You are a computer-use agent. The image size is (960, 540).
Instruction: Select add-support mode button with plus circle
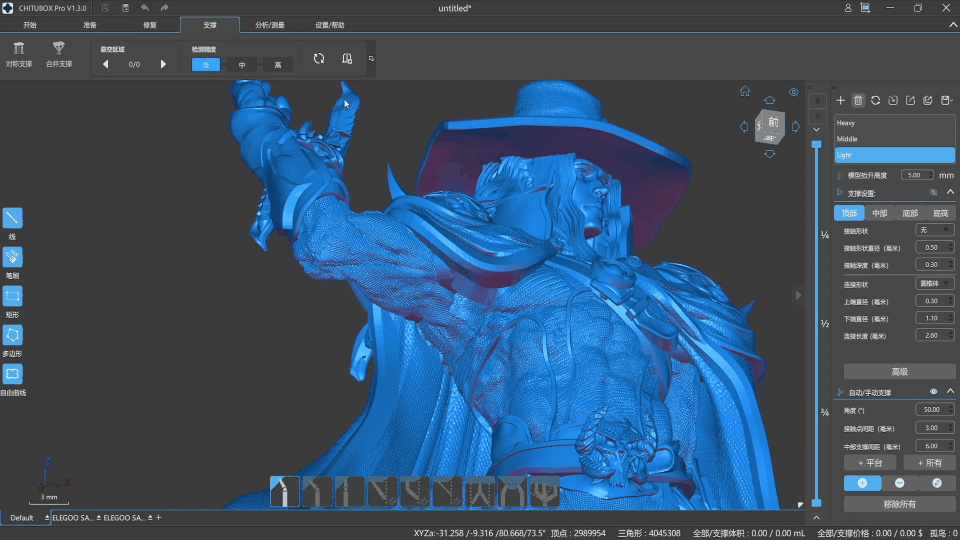[x=862, y=483]
